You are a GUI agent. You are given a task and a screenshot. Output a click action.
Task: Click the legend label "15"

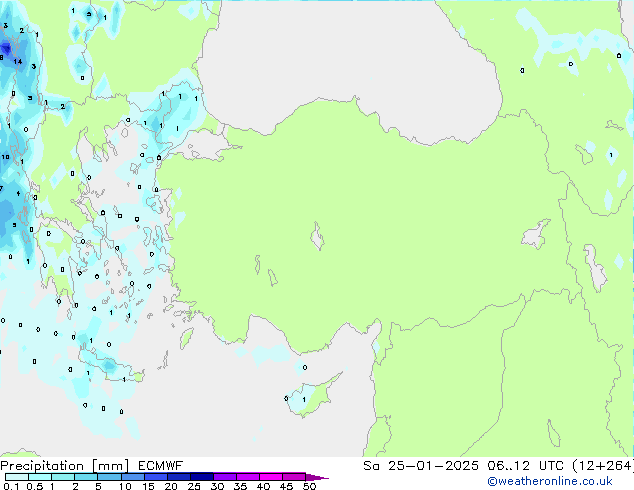(x=148, y=486)
